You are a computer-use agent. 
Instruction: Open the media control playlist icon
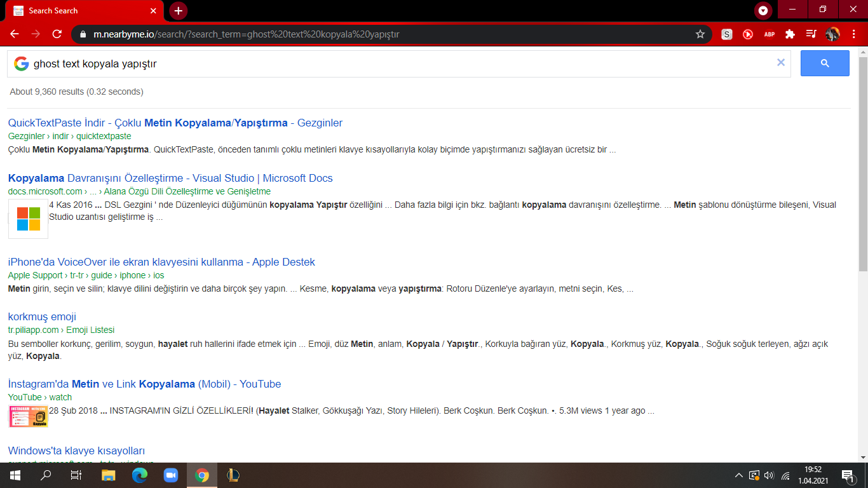coord(811,34)
